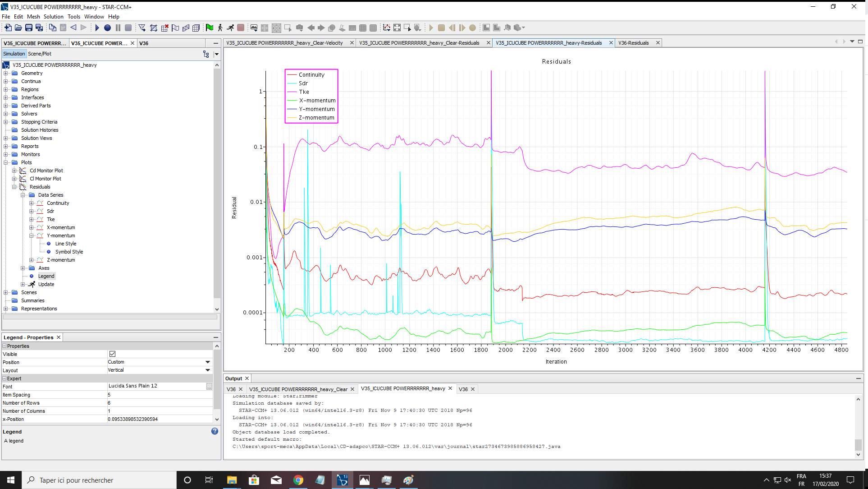This screenshot has height=489, width=868.
Task: Click the New Simulation icon
Action: [x=8, y=28]
